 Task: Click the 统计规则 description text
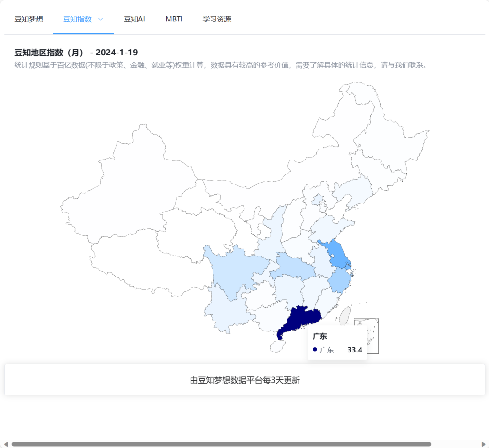click(x=222, y=65)
